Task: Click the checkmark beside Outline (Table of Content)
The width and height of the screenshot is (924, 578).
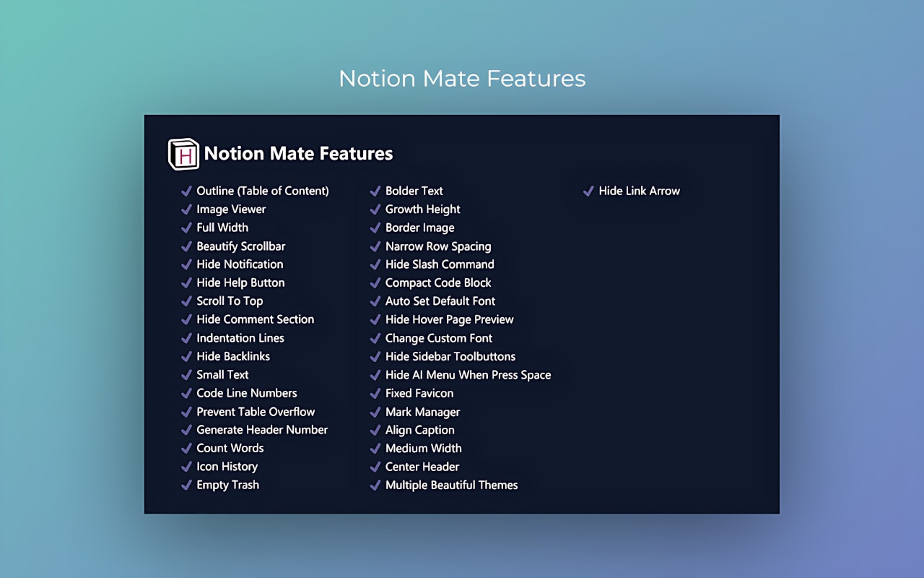Action: [186, 191]
